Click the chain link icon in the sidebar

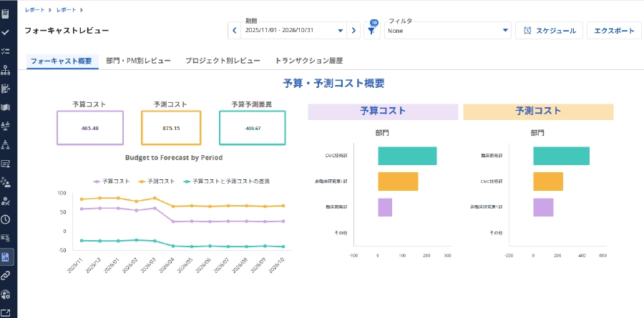click(x=6, y=275)
